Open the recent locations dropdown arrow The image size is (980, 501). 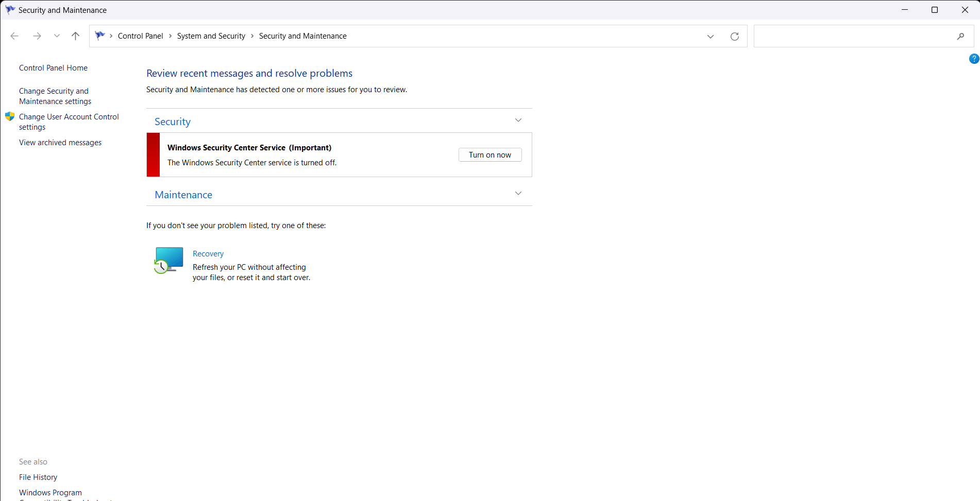[x=57, y=36]
